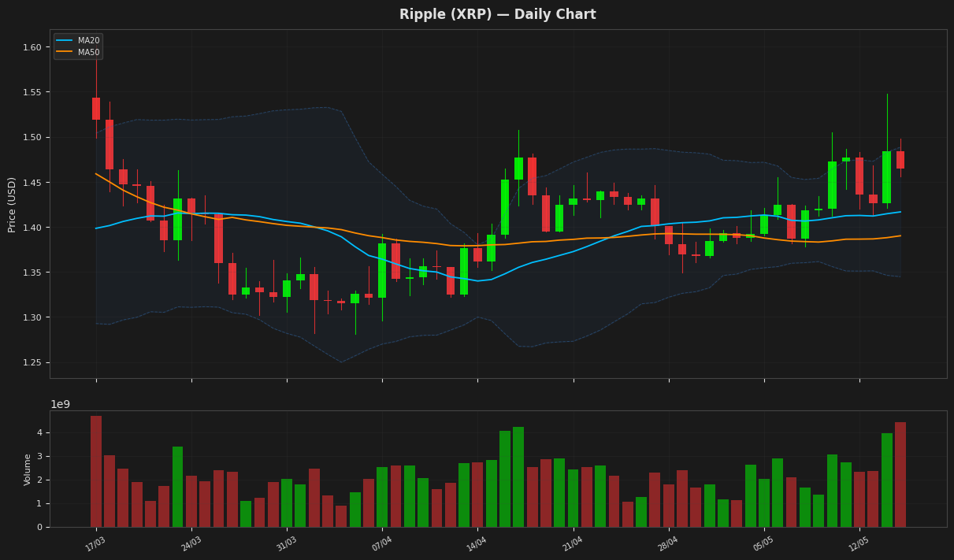The image size is (954, 560).
Task: Click the chart title Ripple (XRP) — Daily Chart
Action: coord(497,15)
